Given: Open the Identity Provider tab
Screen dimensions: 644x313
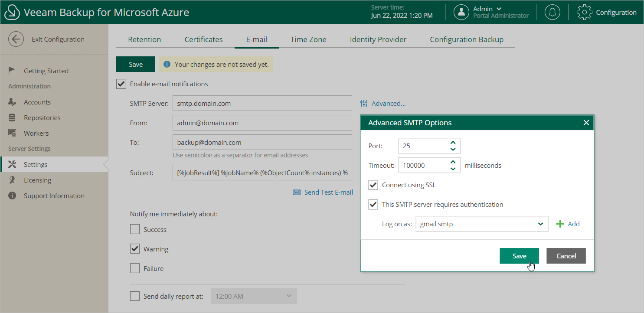Looking at the screenshot, I should (378, 39).
